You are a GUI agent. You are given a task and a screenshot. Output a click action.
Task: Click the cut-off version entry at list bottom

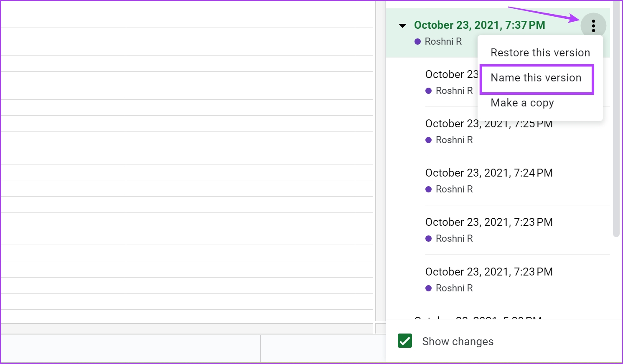478,317
